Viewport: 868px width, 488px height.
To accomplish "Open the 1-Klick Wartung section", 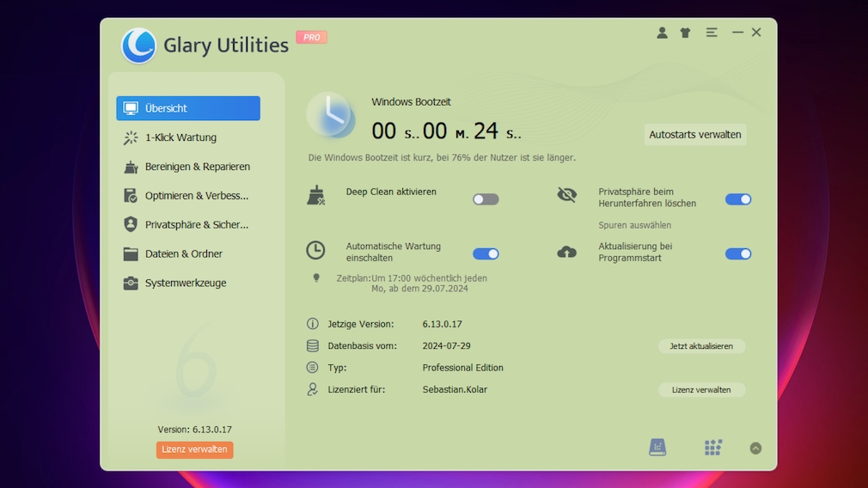I will (180, 137).
